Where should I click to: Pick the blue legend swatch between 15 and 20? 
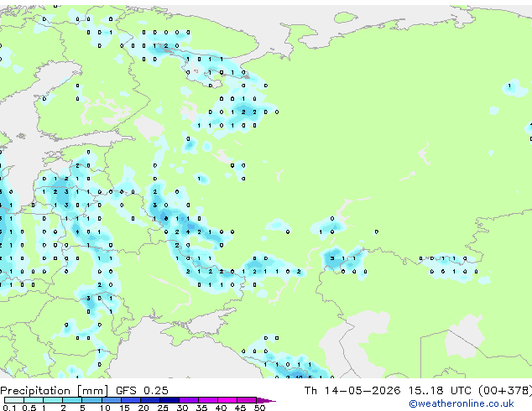[x=131, y=400]
